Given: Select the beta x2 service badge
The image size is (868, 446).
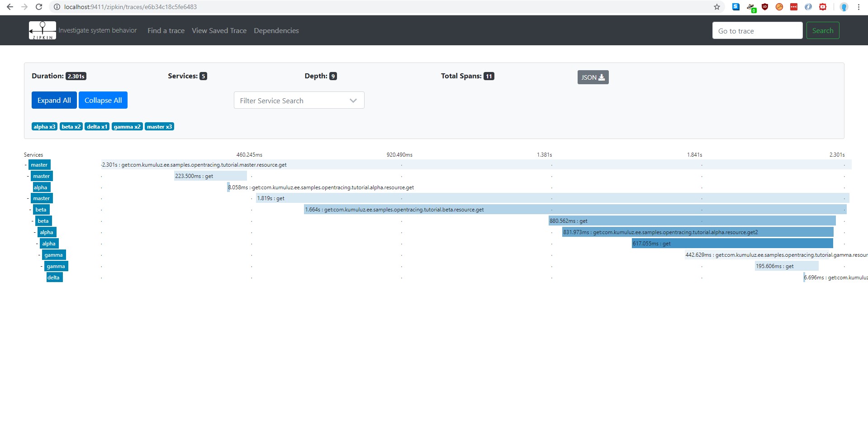Looking at the screenshot, I should point(71,127).
